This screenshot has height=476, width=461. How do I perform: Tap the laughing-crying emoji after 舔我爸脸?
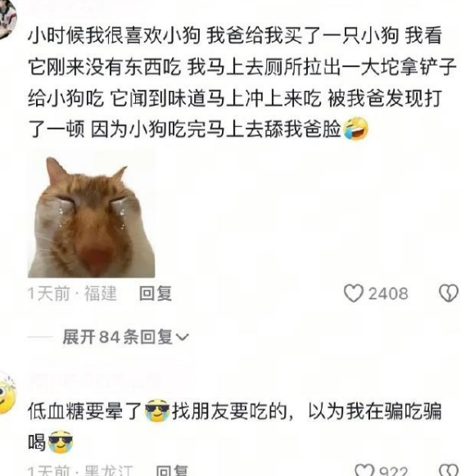tap(355, 129)
